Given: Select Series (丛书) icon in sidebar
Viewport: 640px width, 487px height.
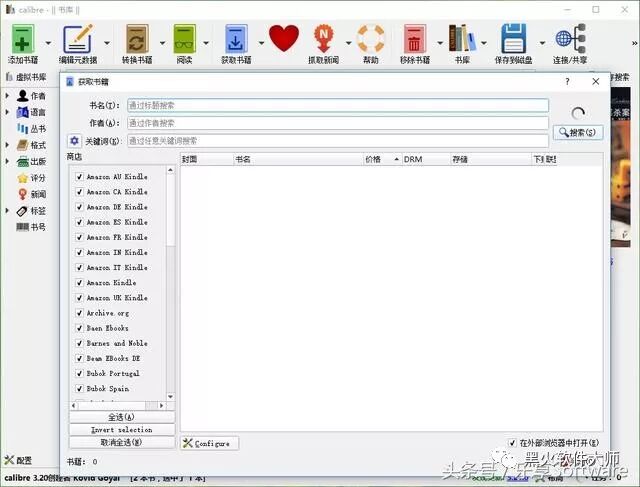Looking at the screenshot, I should (22, 129).
